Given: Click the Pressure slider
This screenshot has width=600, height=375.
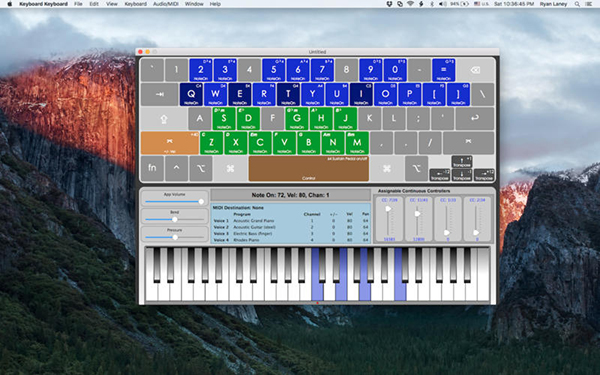Looking at the screenshot, I should coord(174,237).
